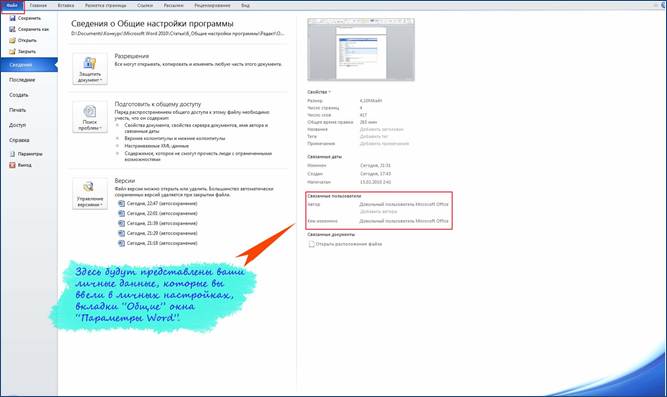667x397 pixels.
Task: Expand the Свойства properties dropdown
Action: click(319, 92)
